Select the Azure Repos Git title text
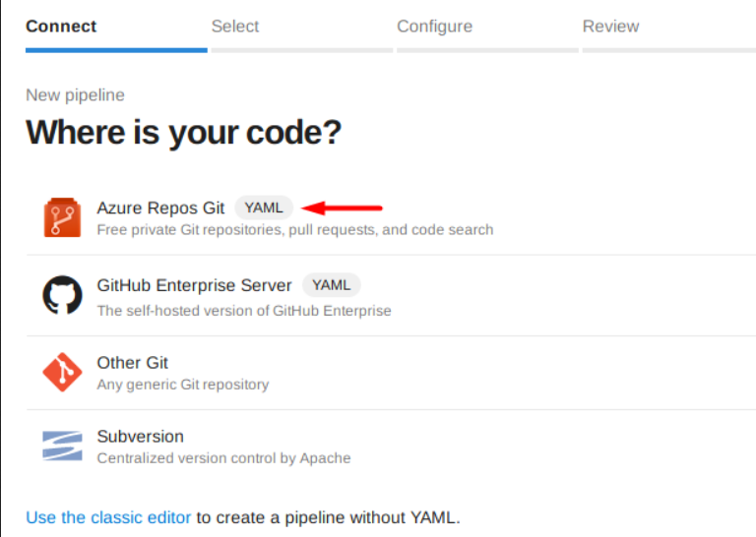This screenshot has height=537, width=756. pyautogui.click(x=160, y=208)
